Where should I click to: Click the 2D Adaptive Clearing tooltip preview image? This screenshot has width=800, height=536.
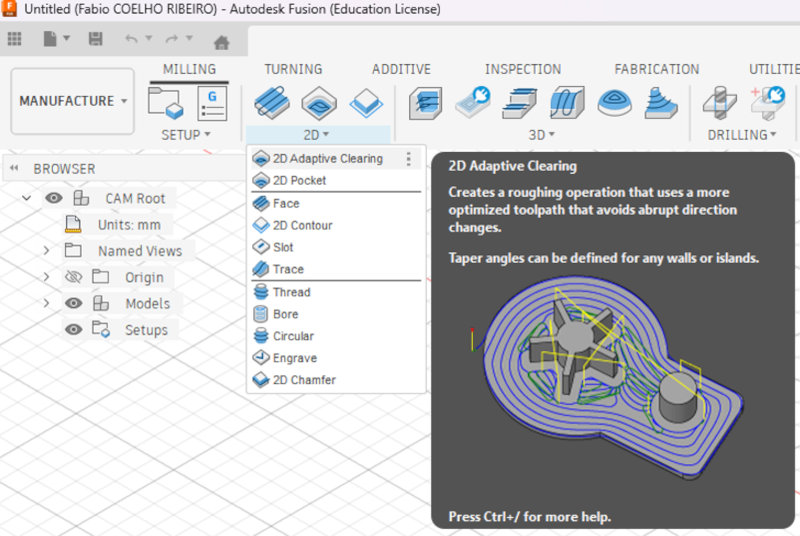607,377
